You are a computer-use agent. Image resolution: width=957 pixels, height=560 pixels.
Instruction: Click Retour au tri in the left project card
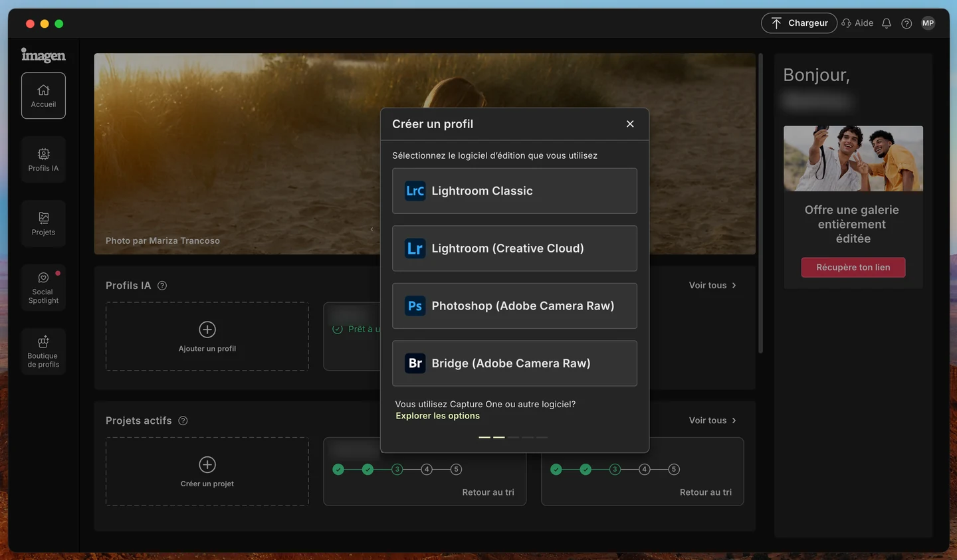pyautogui.click(x=488, y=492)
